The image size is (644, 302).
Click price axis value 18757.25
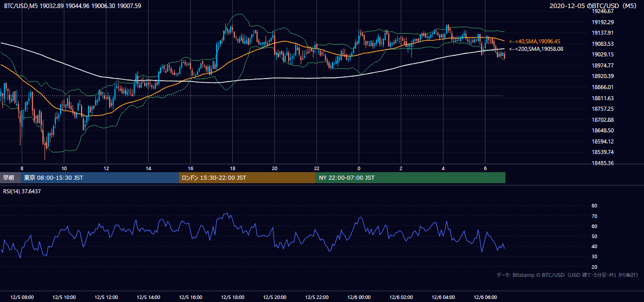coord(603,109)
